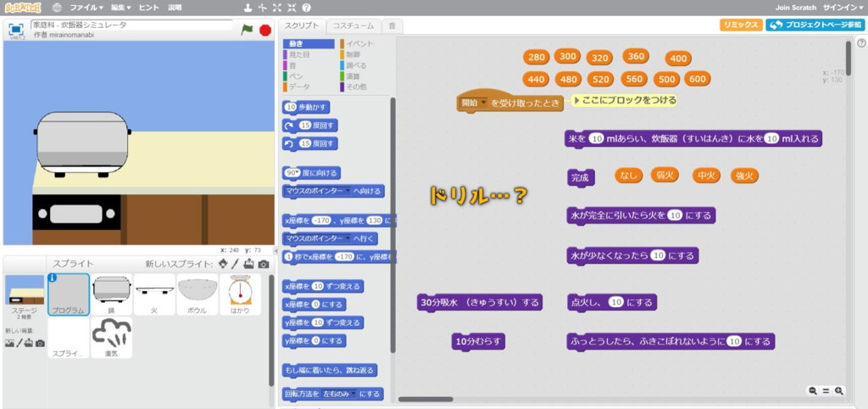The width and height of the screenshot is (868, 409).
Task: Open the tips panel question mark
Action: 861,42
